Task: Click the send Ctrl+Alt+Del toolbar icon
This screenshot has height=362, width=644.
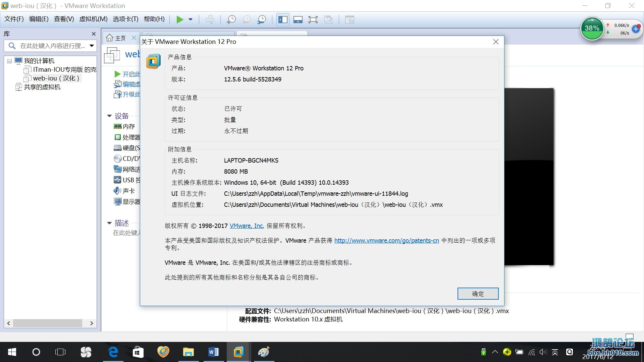Action: [210, 19]
